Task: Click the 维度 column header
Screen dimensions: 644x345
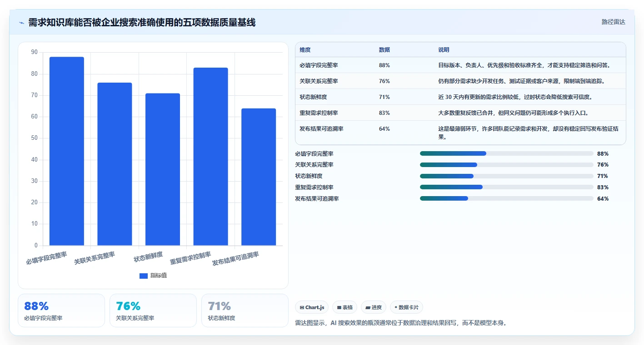Action: tap(305, 49)
